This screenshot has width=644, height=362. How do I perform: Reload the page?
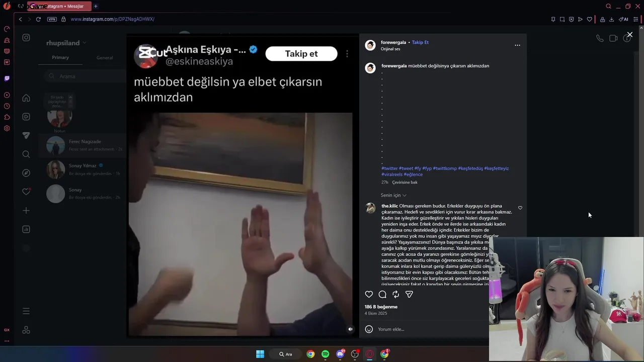point(38,19)
